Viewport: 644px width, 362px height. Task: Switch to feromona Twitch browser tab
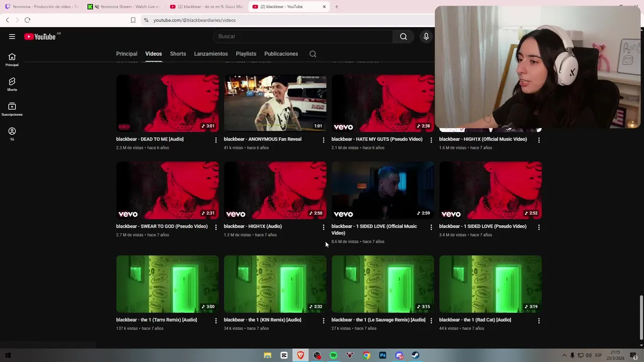click(x=42, y=7)
